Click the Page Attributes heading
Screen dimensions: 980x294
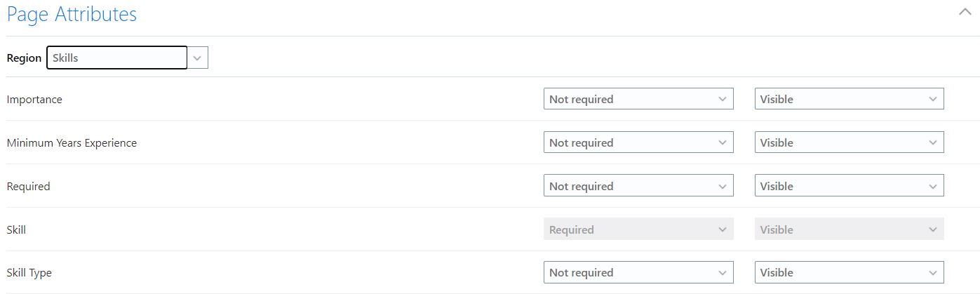(72, 14)
